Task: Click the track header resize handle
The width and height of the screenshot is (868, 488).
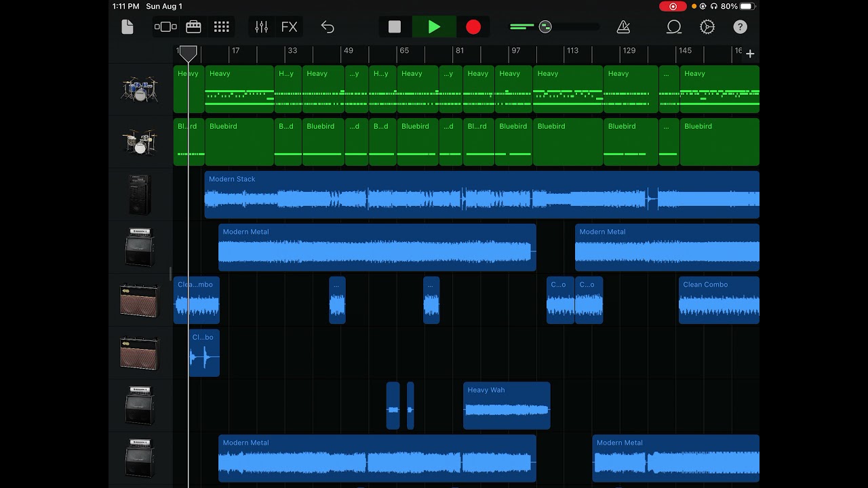Action: point(170,274)
